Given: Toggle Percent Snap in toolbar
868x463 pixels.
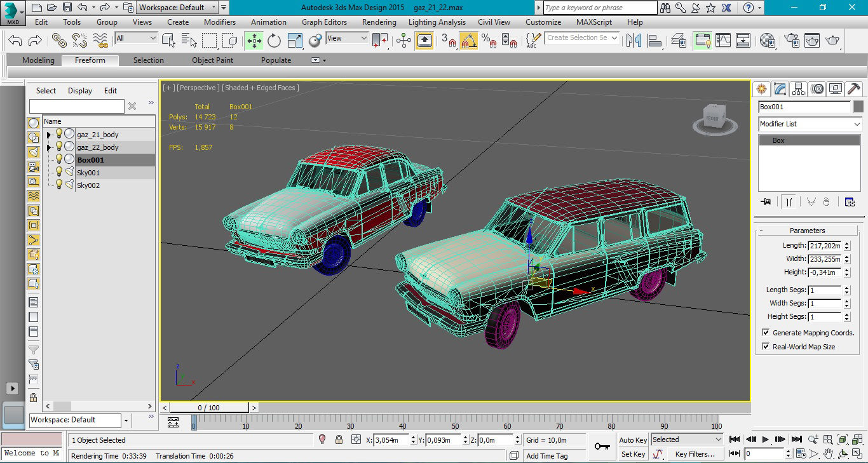Looking at the screenshot, I should (x=489, y=41).
